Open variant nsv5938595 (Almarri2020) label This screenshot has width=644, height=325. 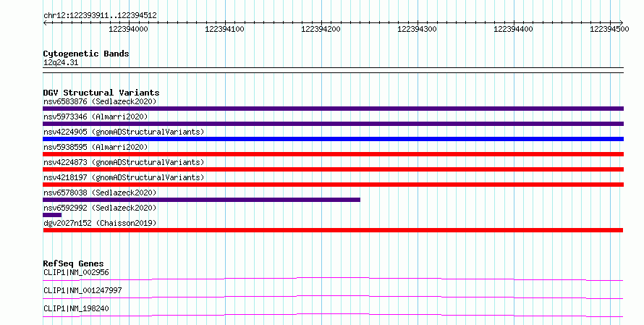pyautogui.click(x=96, y=147)
